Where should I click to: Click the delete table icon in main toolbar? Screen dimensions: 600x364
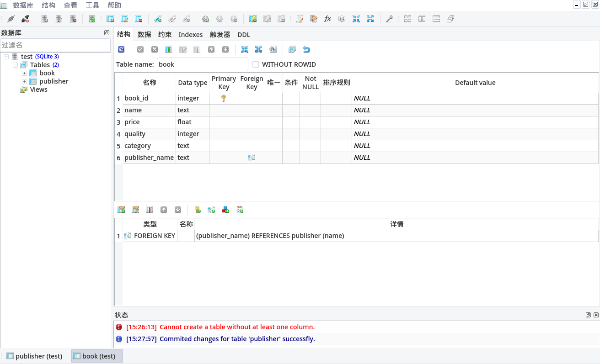click(x=138, y=19)
